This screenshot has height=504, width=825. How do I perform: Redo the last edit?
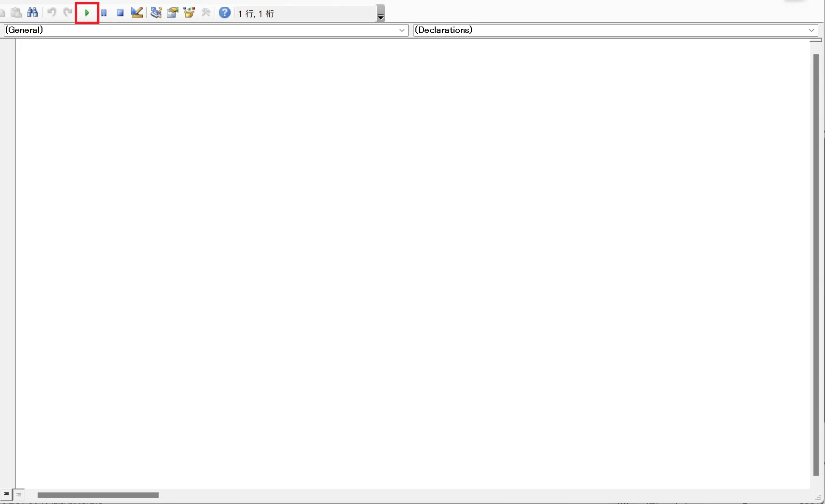click(68, 13)
